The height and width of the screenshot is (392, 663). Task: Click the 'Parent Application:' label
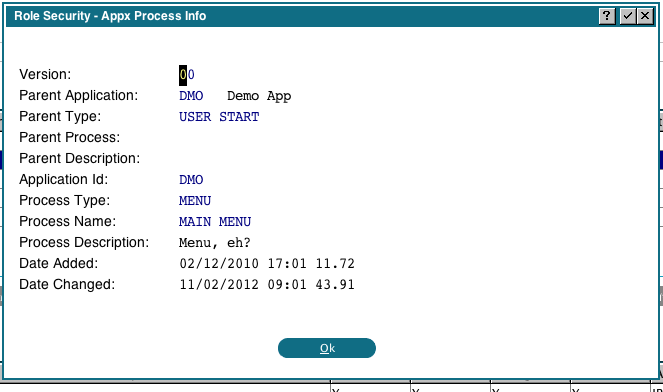tap(79, 96)
